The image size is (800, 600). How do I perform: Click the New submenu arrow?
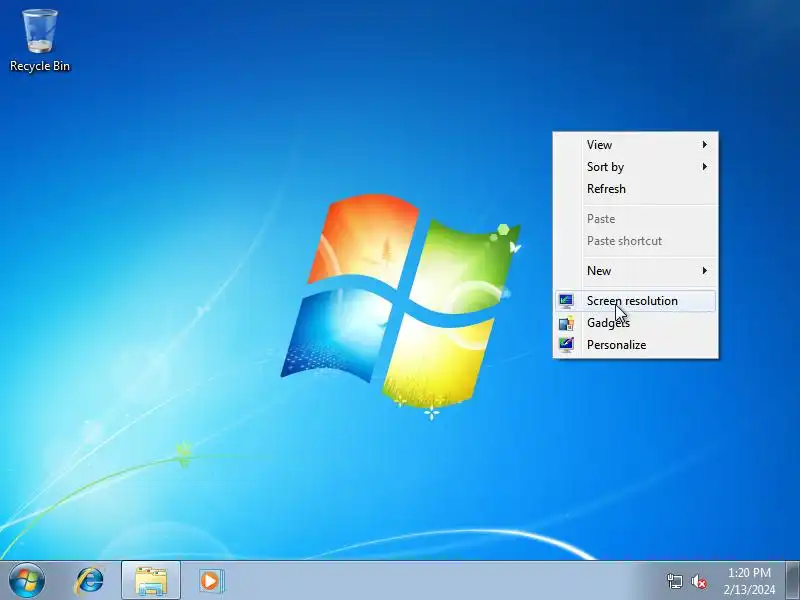pos(705,271)
